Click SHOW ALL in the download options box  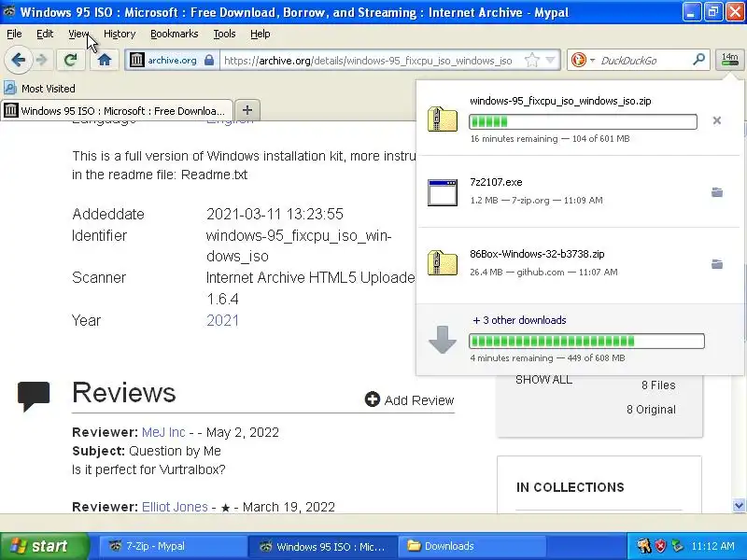[x=543, y=380]
